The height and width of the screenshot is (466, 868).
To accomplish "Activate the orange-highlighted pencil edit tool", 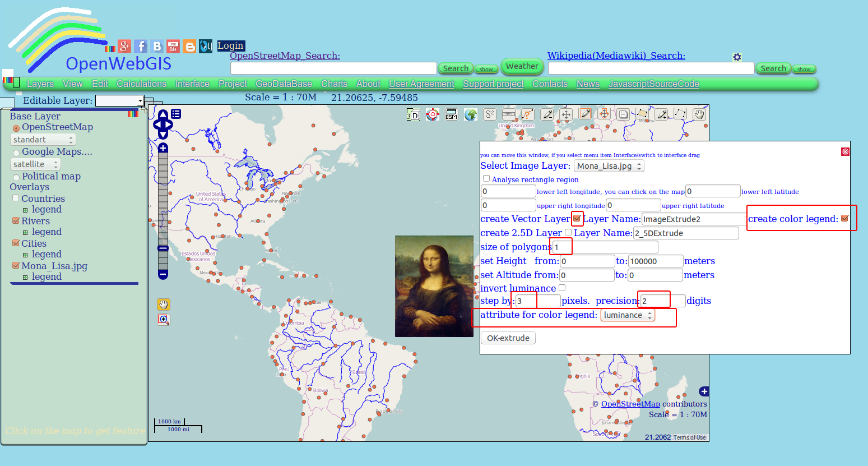I will [x=585, y=114].
